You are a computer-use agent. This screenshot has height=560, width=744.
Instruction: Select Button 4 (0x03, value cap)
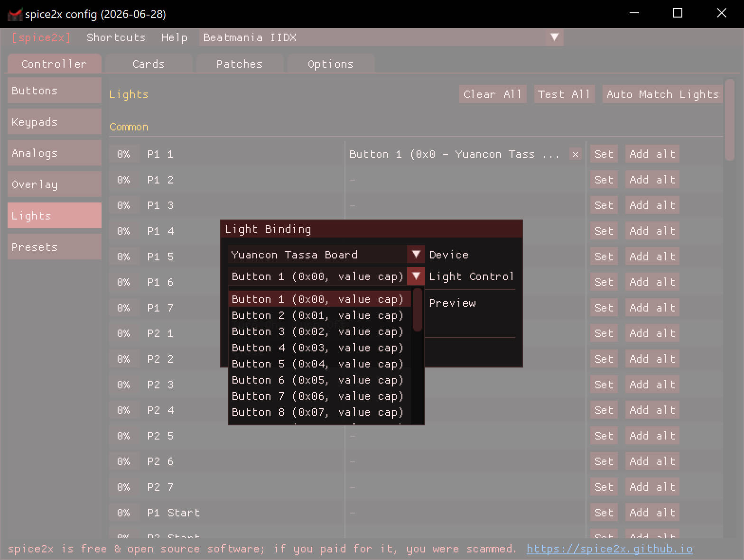[x=319, y=348]
